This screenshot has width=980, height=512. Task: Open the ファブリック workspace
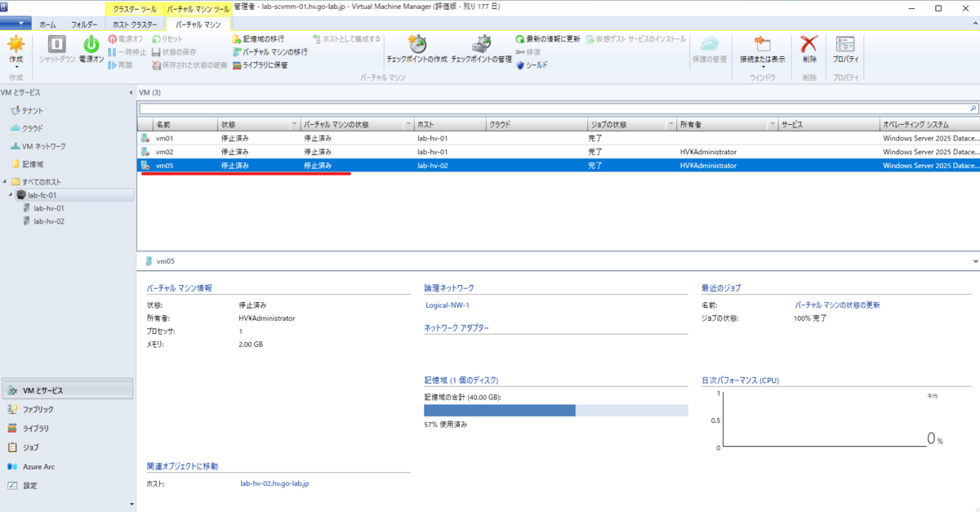(x=67, y=409)
